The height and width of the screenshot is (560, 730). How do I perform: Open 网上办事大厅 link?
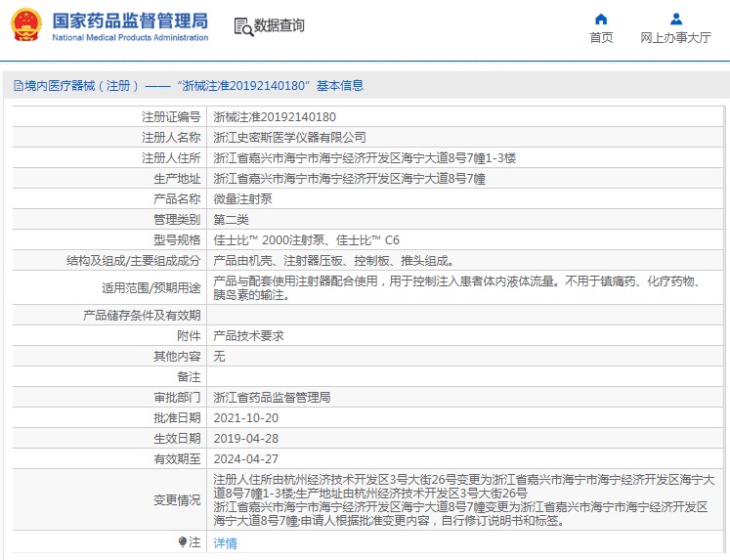(x=675, y=38)
